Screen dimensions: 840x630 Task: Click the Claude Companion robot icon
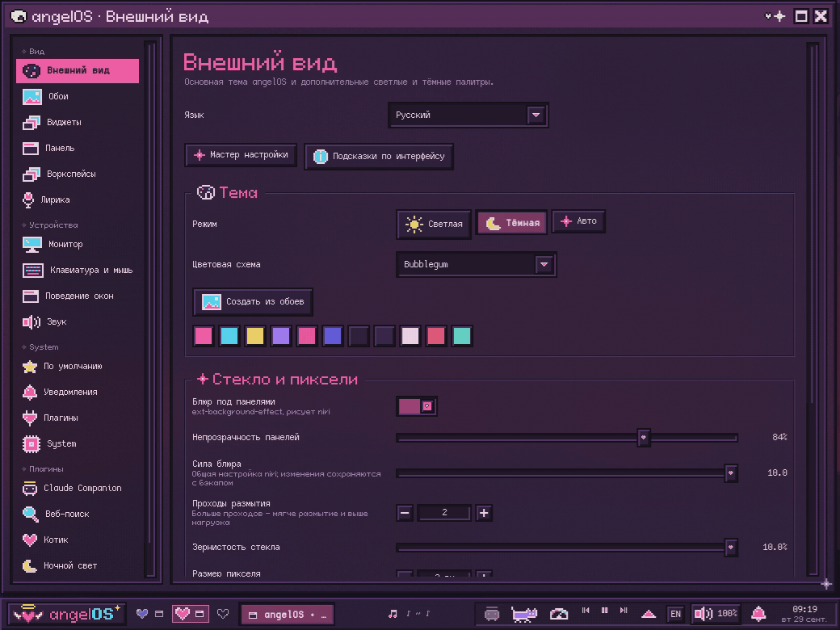pyautogui.click(x=30, y=488)
